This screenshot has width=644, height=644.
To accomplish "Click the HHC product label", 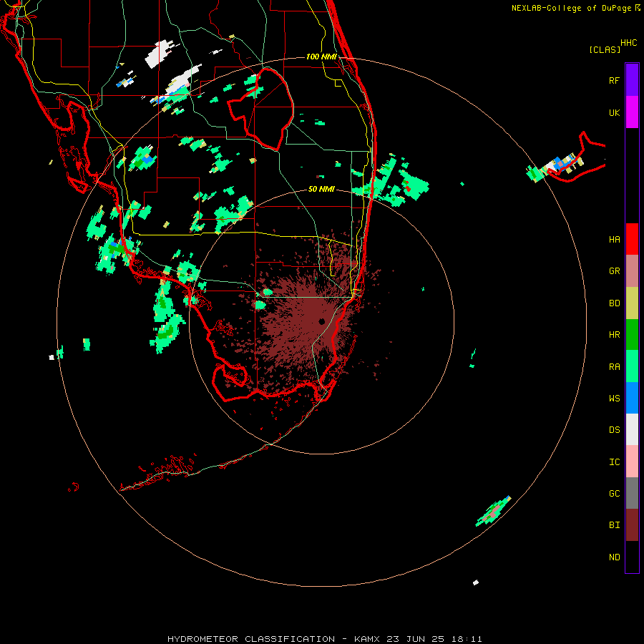I will click(628, 43).
